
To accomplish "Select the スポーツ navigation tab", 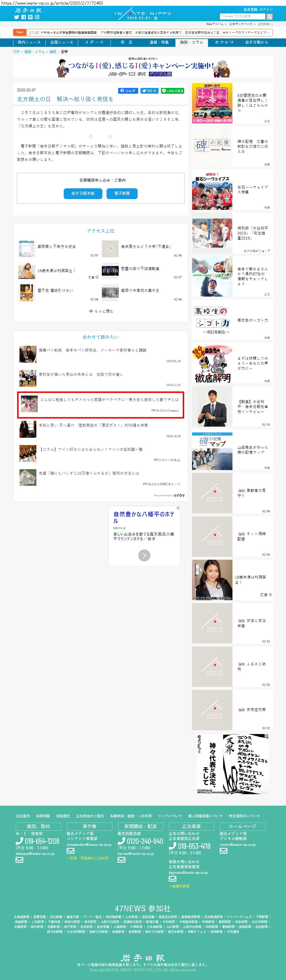I will pos(94,42).
